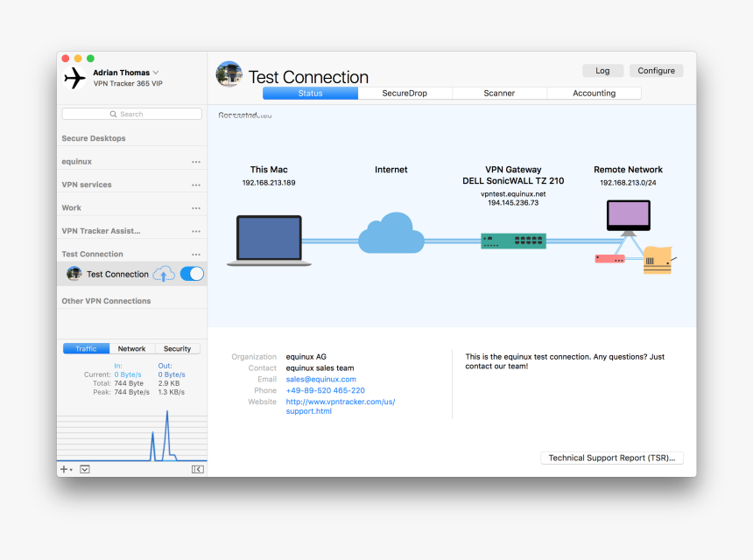Viewport: 753px width, 560px height.
Task: Click the red router icon in Remote Network
Action: point(610,259)
